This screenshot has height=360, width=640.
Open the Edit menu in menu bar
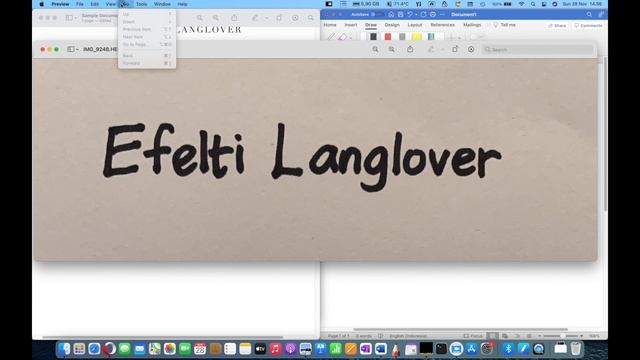(95, 4)
